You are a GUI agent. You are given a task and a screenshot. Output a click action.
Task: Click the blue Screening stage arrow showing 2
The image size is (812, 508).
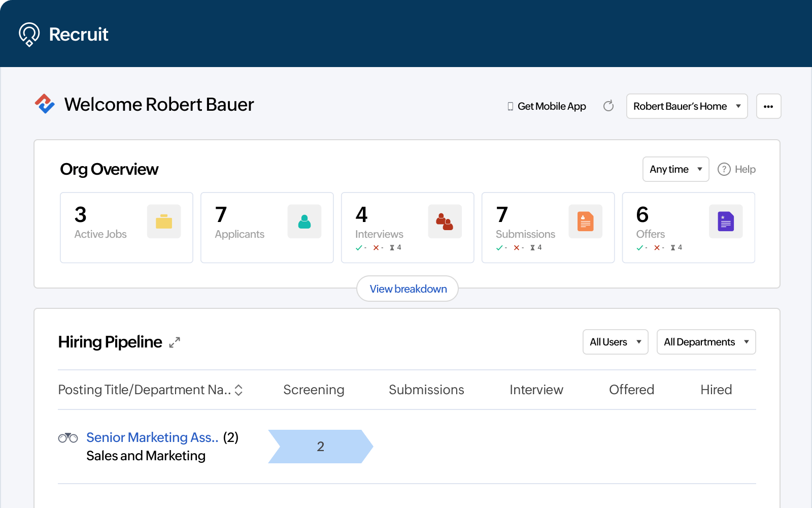(320, 446)
